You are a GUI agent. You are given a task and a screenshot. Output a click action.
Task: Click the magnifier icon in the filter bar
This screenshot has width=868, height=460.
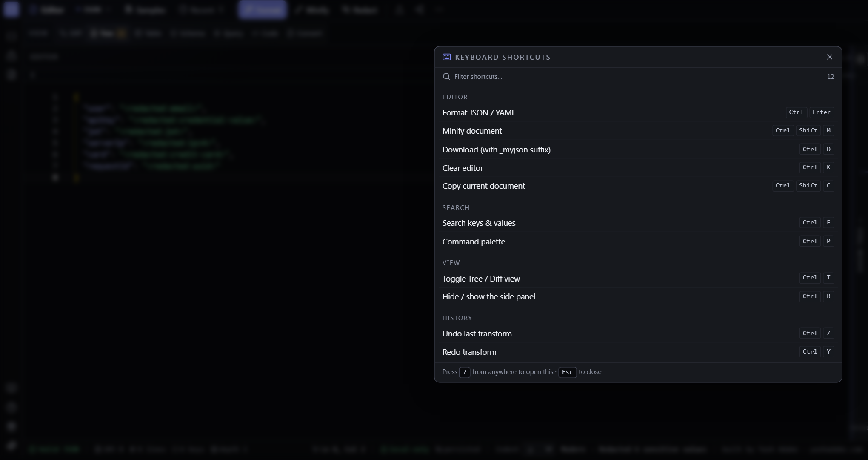pos(446,77)
